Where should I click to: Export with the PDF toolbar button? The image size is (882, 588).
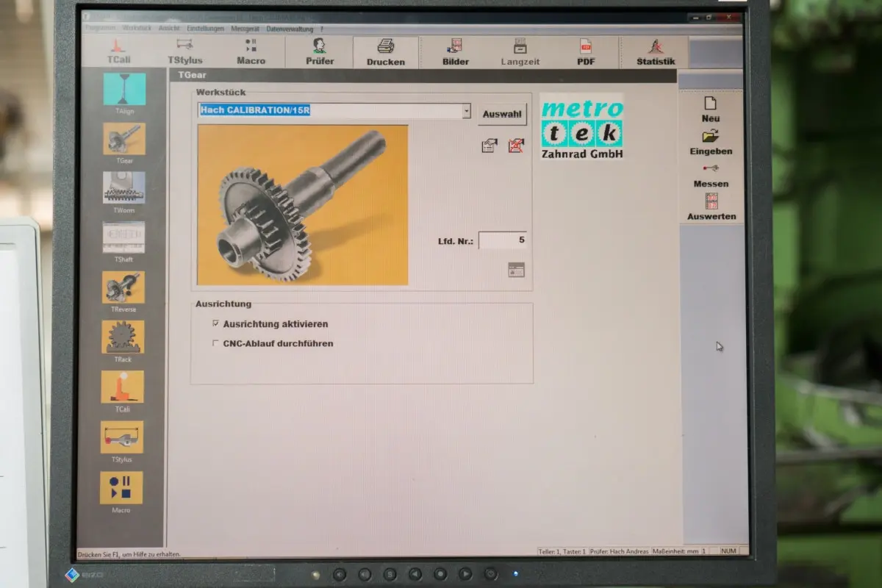point(586,52)
